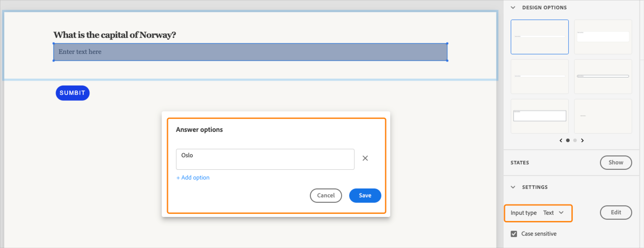Add another answer option
Image resolution: width=644 pixels, height=248 pixels.
193,177
